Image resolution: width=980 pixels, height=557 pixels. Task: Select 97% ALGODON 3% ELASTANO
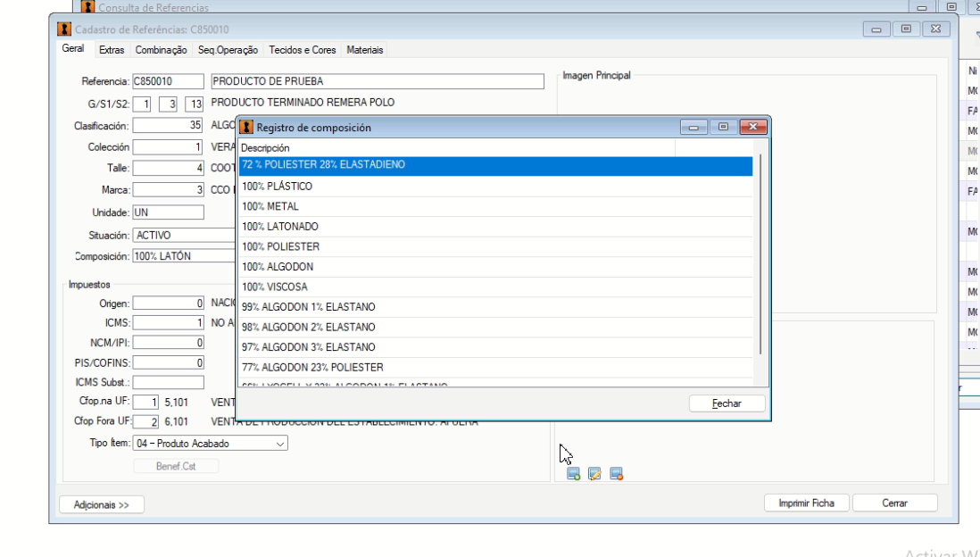[x=495, y=347]
